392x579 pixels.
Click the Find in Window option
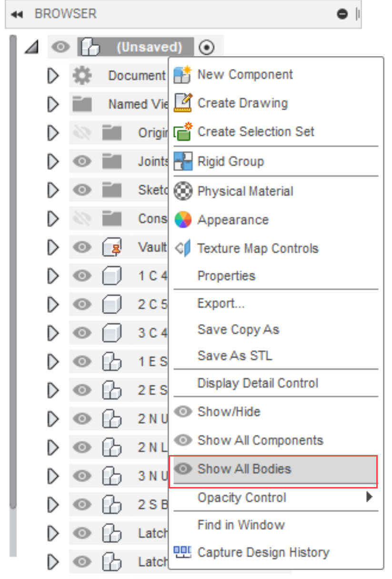coord(241,525)
